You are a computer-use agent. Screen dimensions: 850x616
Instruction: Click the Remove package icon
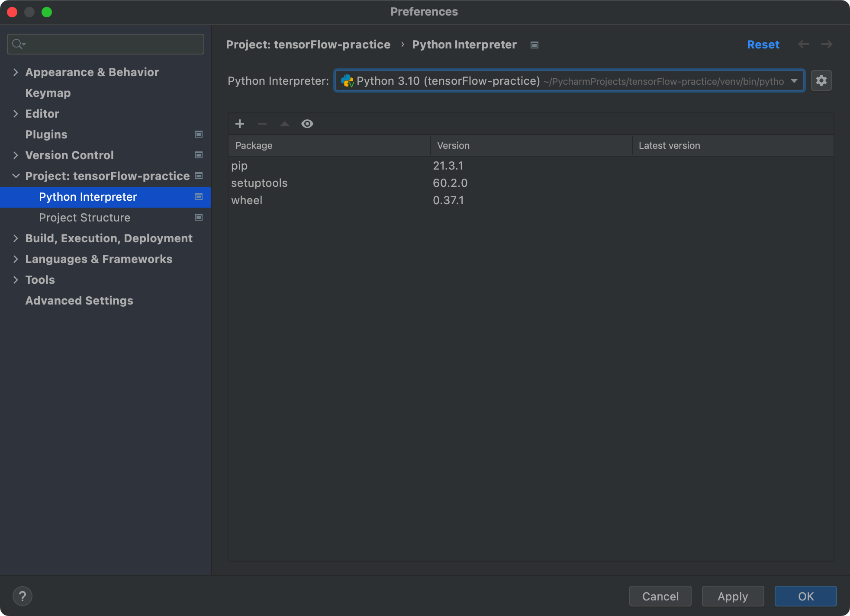262,123
